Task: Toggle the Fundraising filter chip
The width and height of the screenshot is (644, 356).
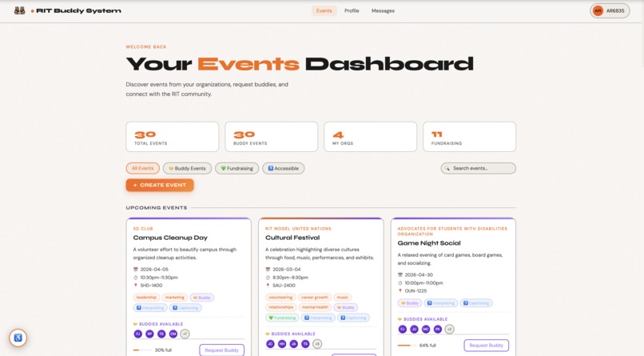Action: tap(237, 168)
